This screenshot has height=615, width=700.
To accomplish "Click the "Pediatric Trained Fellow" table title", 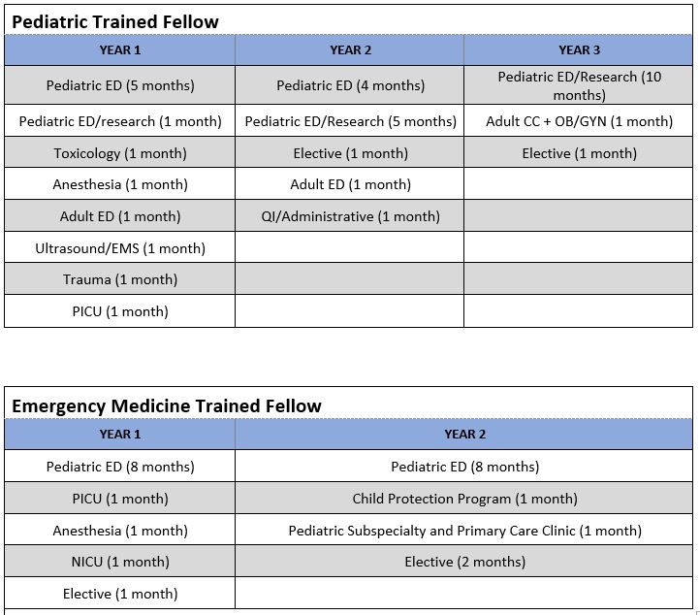I will point(115,21).
